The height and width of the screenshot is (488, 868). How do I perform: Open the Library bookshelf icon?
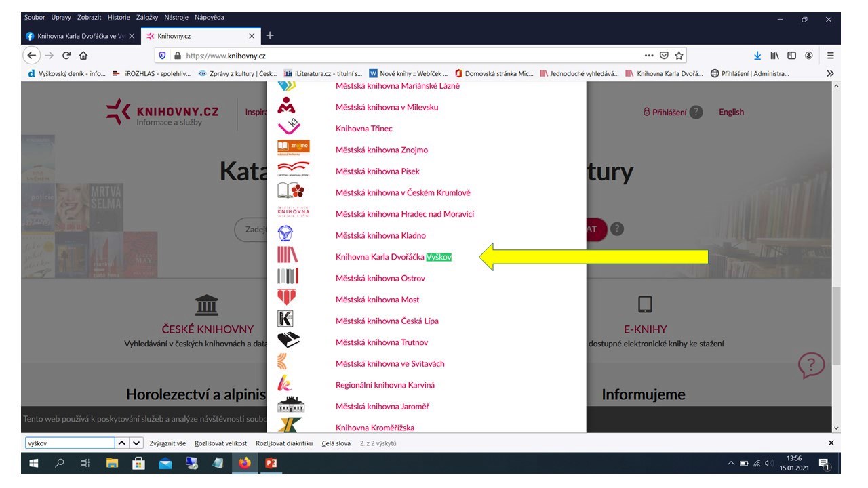[775, 56]
